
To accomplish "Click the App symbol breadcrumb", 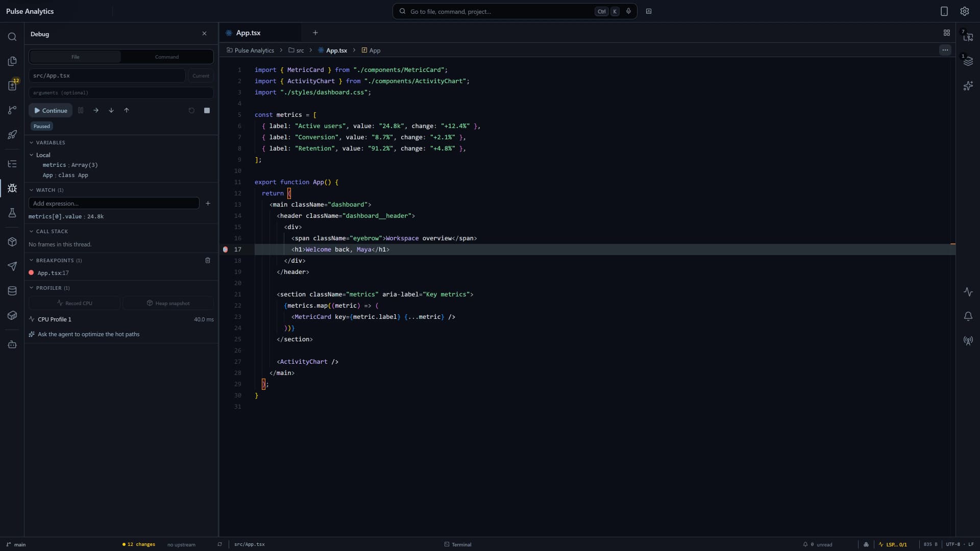I will (371, 51).
